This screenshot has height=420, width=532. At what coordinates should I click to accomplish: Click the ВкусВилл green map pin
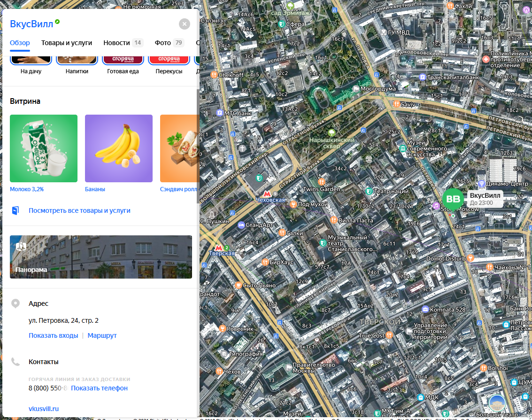(x=453, y=199)
